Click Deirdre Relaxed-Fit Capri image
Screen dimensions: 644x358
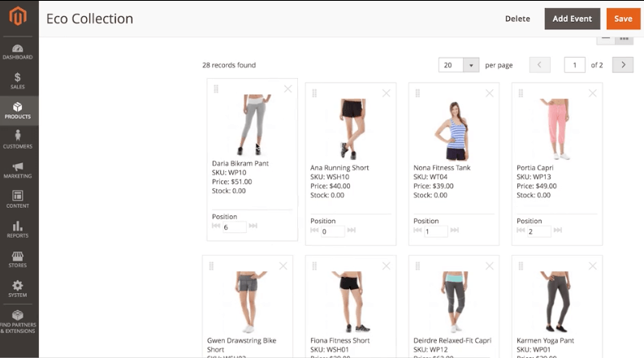(x=454, y=302)
